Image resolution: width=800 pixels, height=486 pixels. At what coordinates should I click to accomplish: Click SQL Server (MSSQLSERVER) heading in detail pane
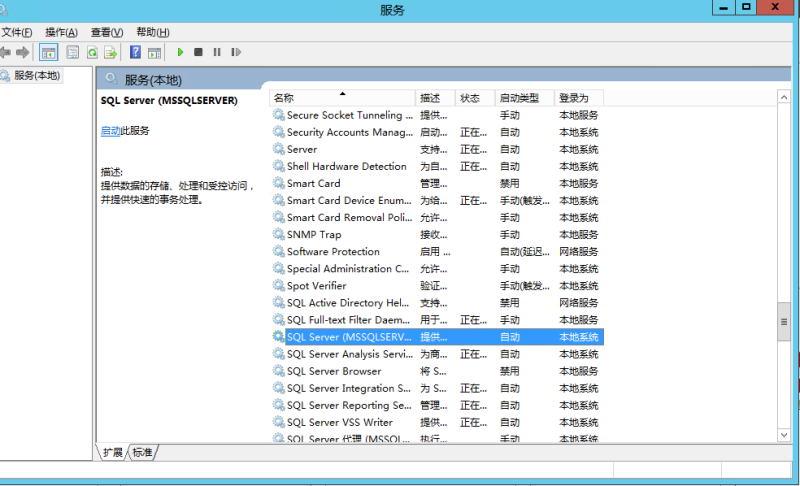(169, 100)
